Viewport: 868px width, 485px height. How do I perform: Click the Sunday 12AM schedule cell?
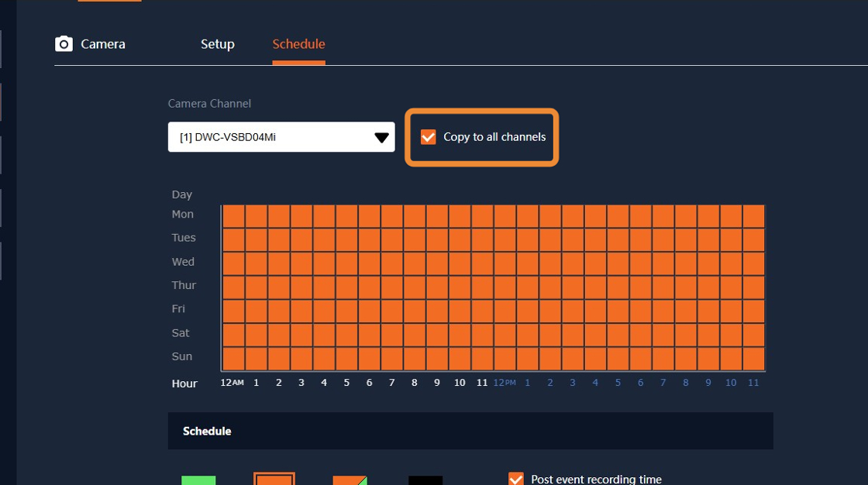233,359
